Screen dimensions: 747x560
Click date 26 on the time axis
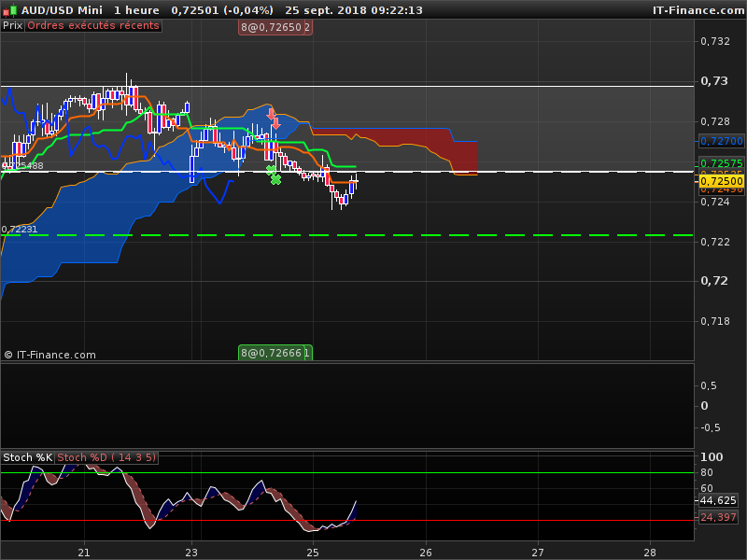[426, 553]
